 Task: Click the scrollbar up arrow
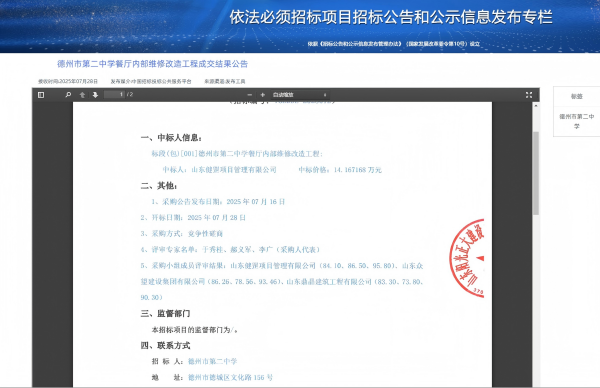[536, 106]
